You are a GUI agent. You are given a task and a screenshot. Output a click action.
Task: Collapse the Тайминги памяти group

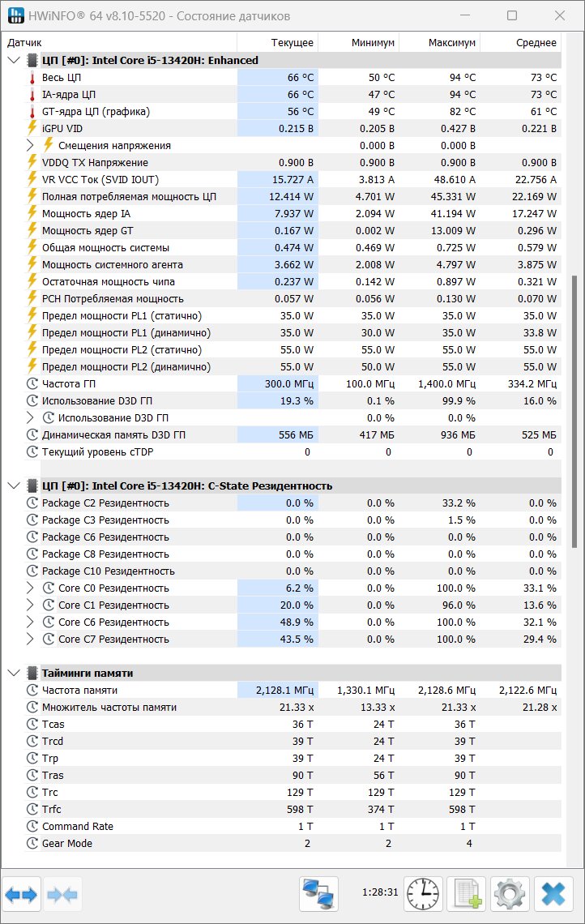[x=13, y=673]
